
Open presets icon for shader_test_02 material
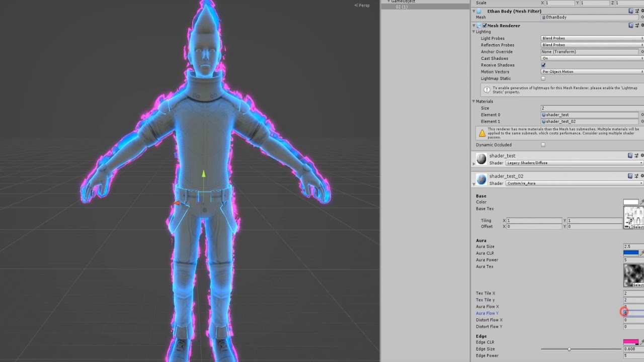coord(636,176)
